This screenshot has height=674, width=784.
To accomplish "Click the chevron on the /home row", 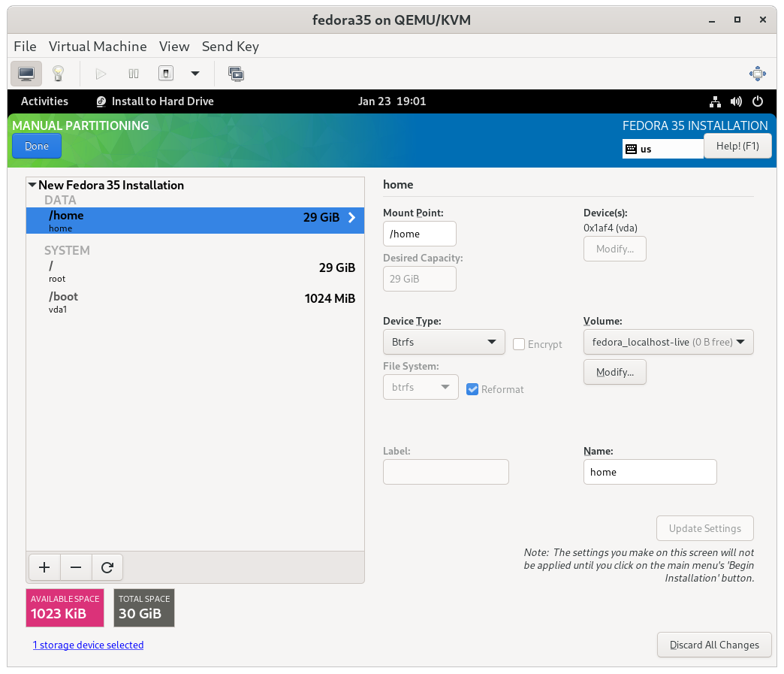I will (x=352, y=218).
